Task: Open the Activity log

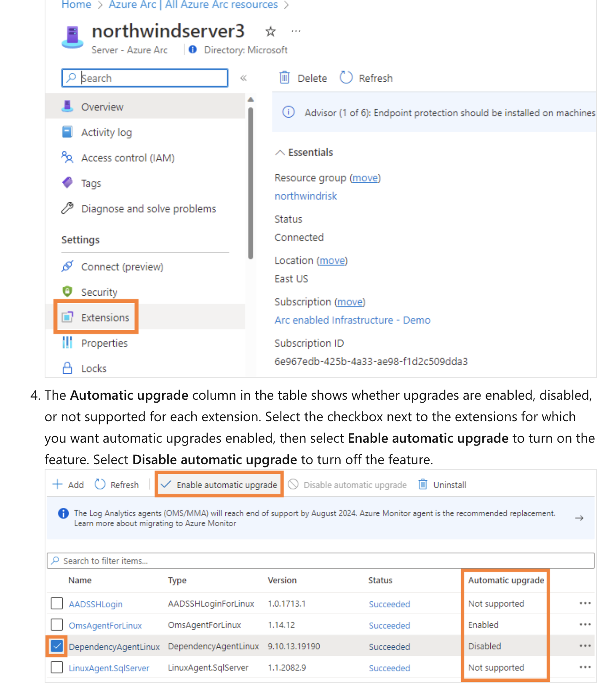Action: click(x=106, y=132)
